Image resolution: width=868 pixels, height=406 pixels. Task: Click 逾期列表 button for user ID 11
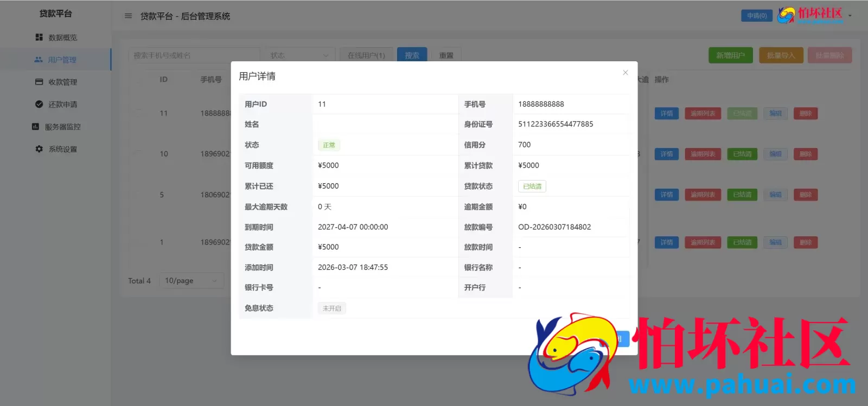[703, 113]
